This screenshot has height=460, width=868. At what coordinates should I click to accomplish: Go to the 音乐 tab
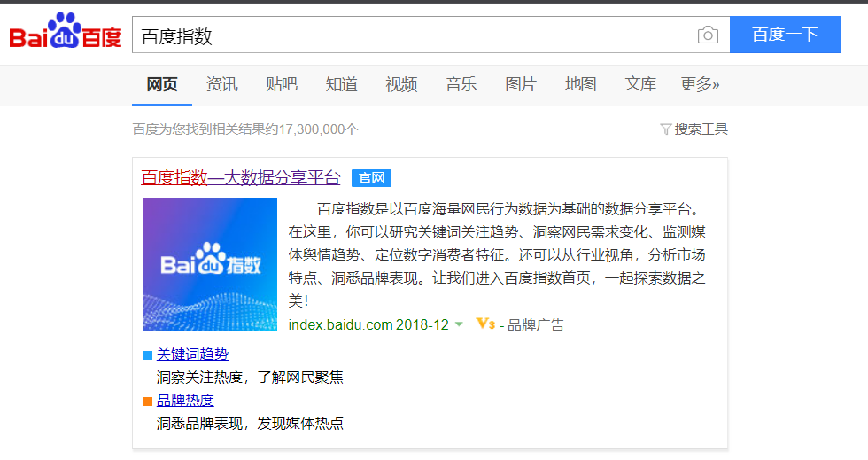click(461, 84)
